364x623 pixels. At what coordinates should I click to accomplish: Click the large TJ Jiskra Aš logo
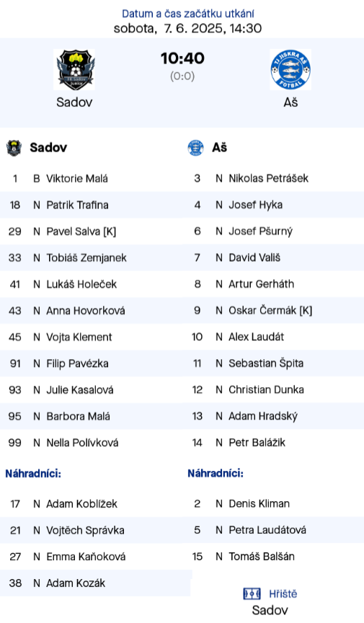coord(290,69)
